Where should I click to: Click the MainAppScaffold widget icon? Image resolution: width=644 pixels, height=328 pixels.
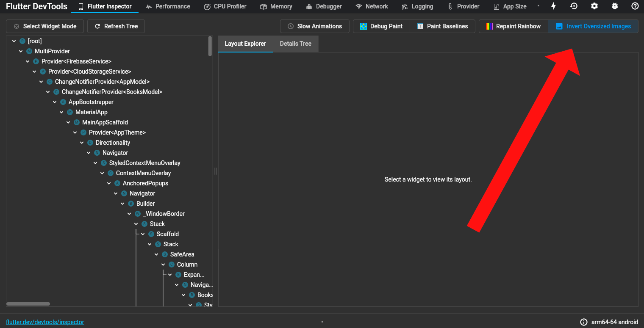(x=77, y=122)
